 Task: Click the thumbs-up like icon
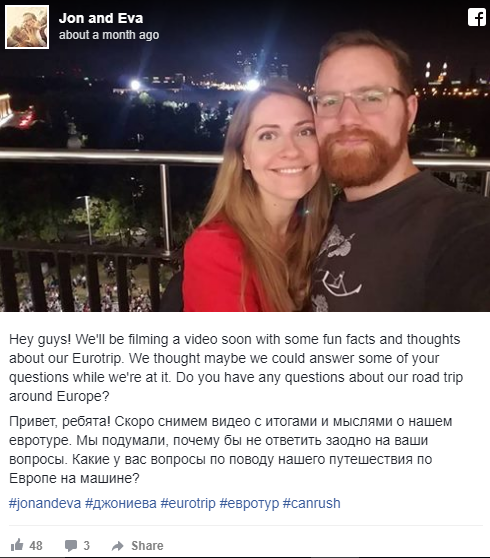point(17,545)
